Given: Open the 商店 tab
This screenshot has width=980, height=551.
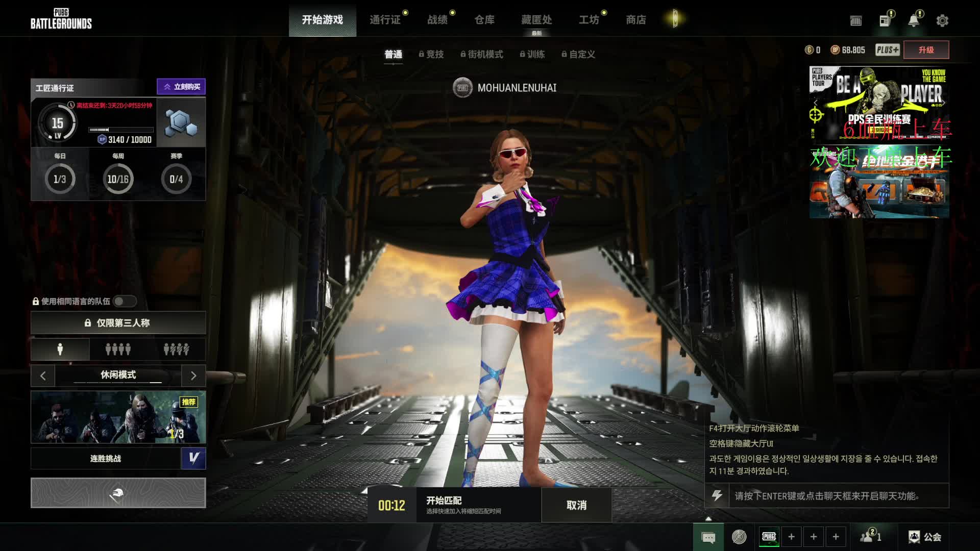Looking at the screenshot, I should [636, 19].
